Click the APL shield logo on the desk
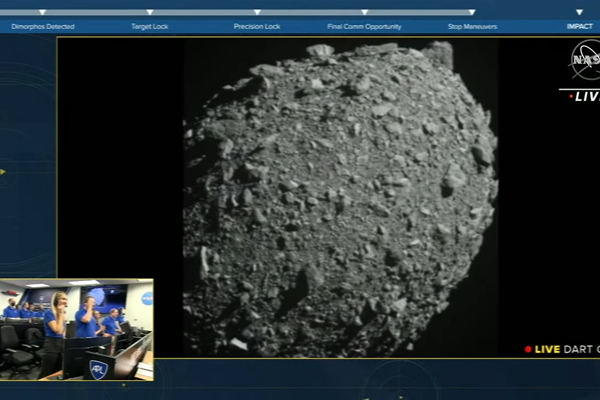 98,369
